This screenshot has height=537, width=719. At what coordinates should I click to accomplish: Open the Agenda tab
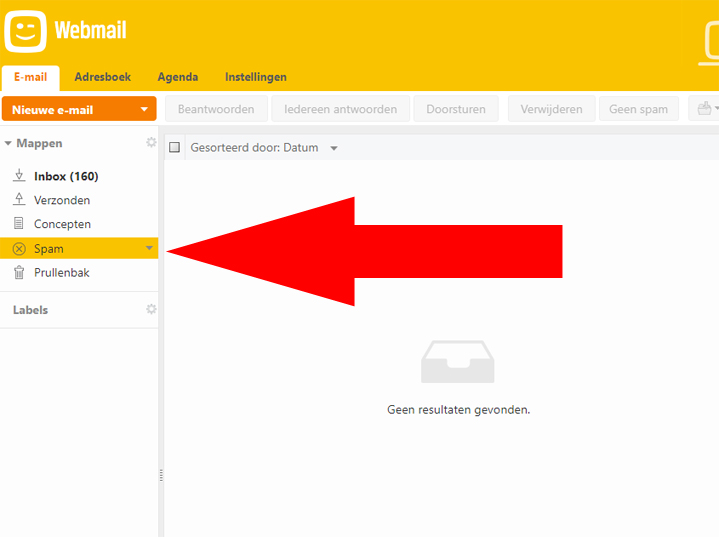click(x=178, y=77)
